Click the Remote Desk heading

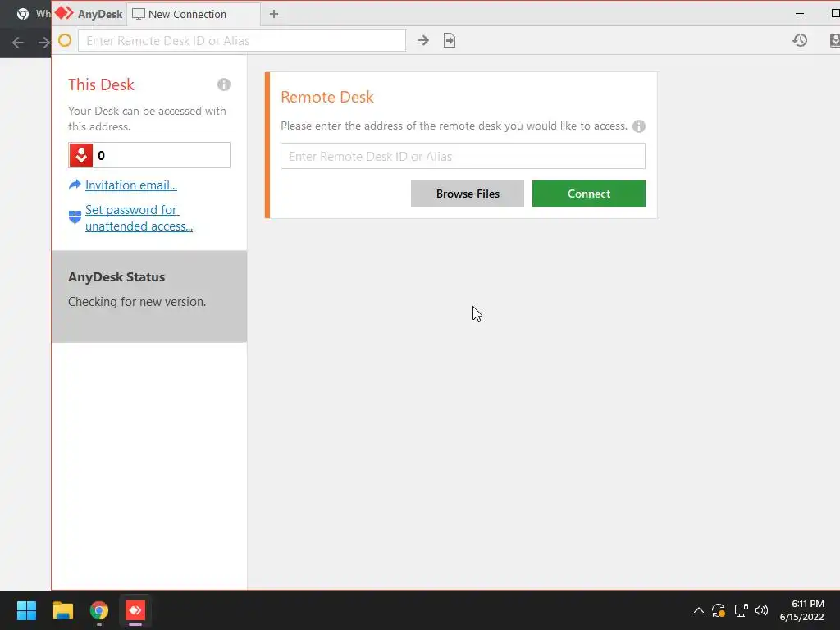(327, 97)
